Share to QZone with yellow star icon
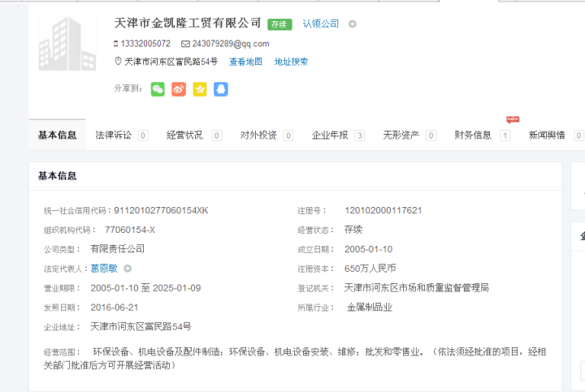The height and width of the screenshot is (392, 585). pyautogui.click(x=199, y=89)
